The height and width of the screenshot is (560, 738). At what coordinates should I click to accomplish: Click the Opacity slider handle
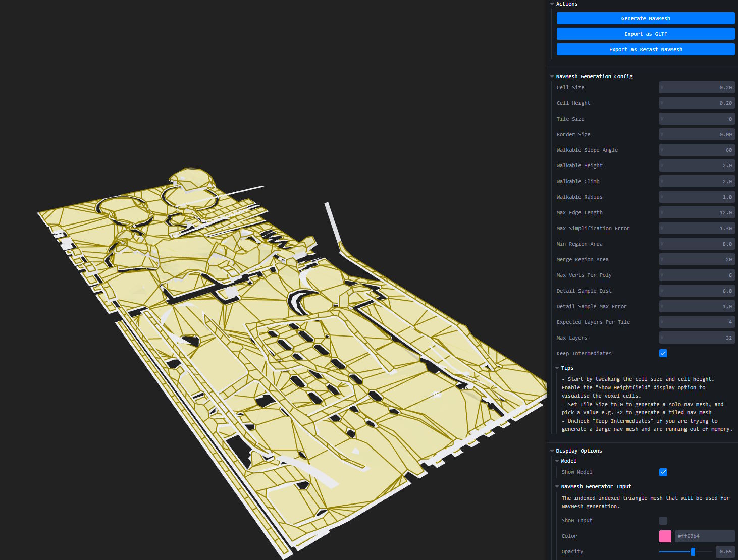[693, 552]
